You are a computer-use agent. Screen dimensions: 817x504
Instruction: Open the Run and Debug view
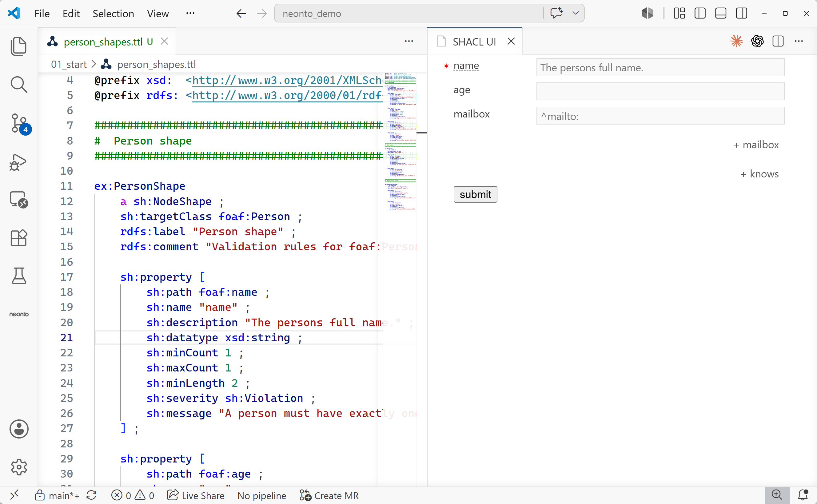tap(19, 162)
